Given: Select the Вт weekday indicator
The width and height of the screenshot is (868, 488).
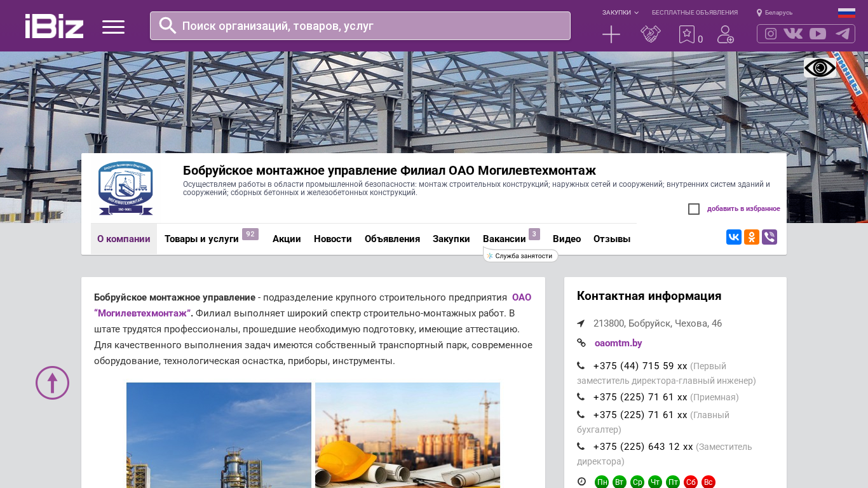Looking at the screenshot, I should [x=620, y=482].
